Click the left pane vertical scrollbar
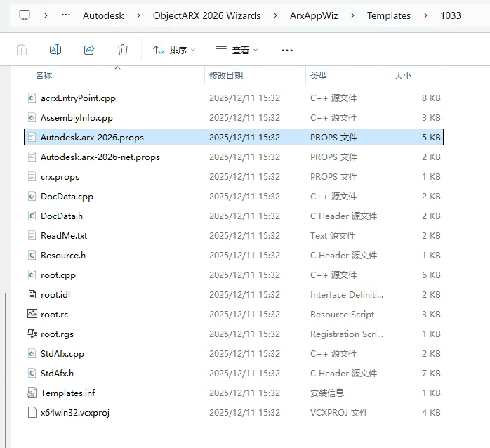 click(6, 351)
